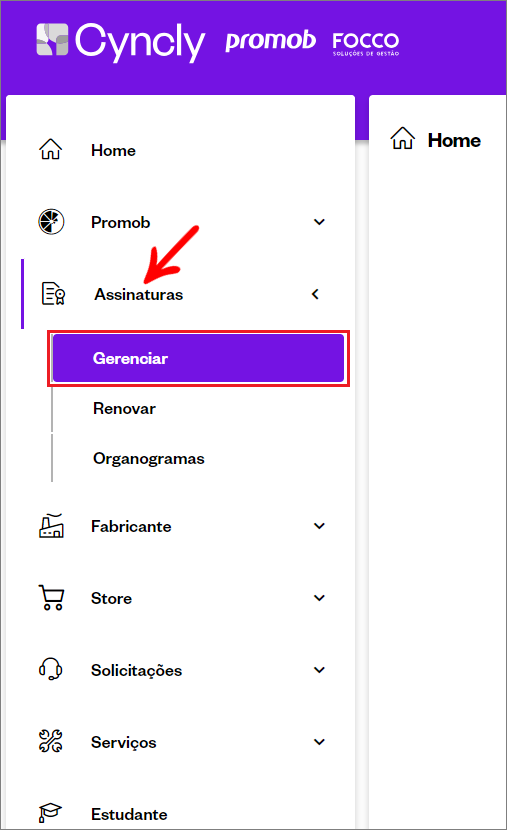
Task: Expand the Solicitações chevron
Action: (319, 670)
